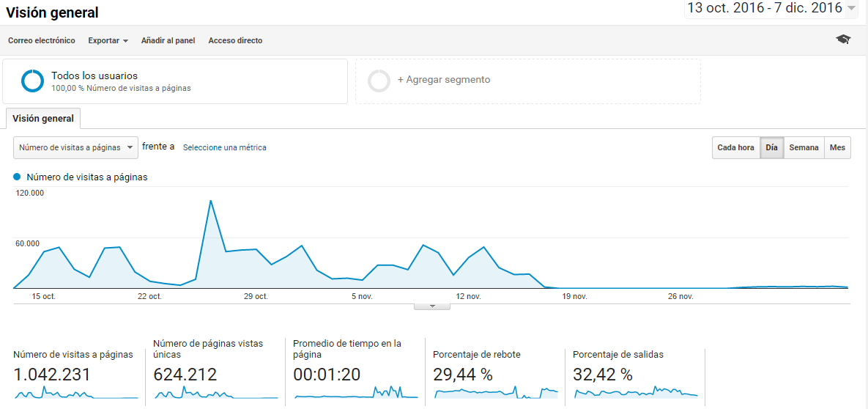Click the 29 oct. axis label
This screenshot has width=868, height=409.
point(256,297)
